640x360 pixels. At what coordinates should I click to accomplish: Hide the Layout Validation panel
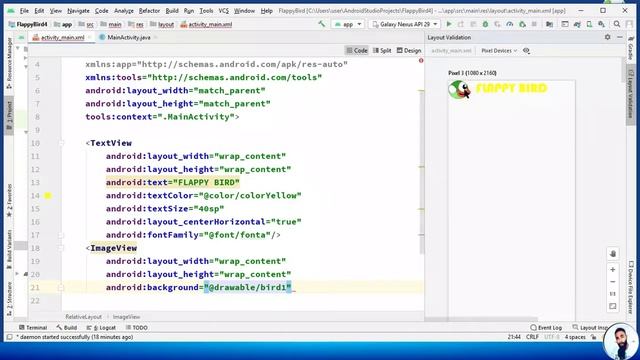[x=620, y=37]
